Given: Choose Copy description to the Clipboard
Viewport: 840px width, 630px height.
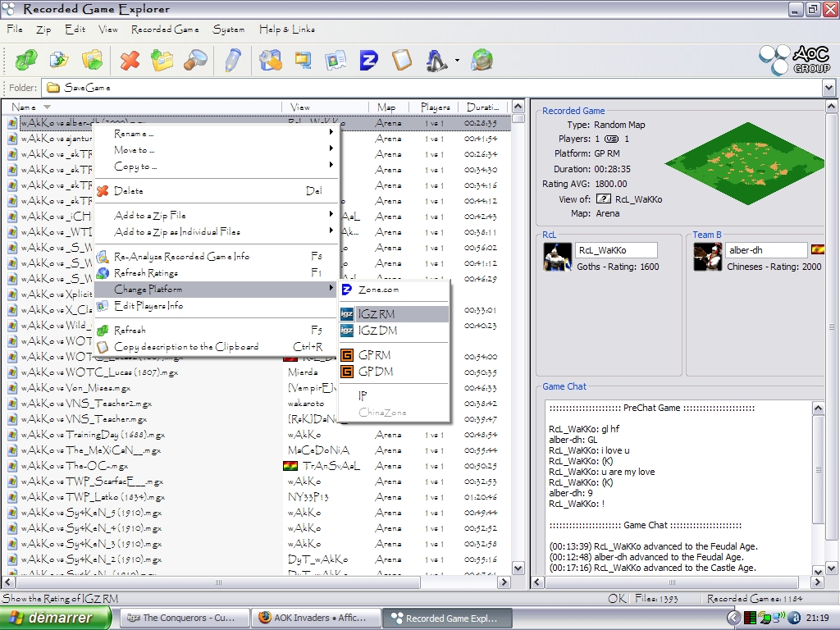Looking at the screenshot, I should (x=217, y=347).
